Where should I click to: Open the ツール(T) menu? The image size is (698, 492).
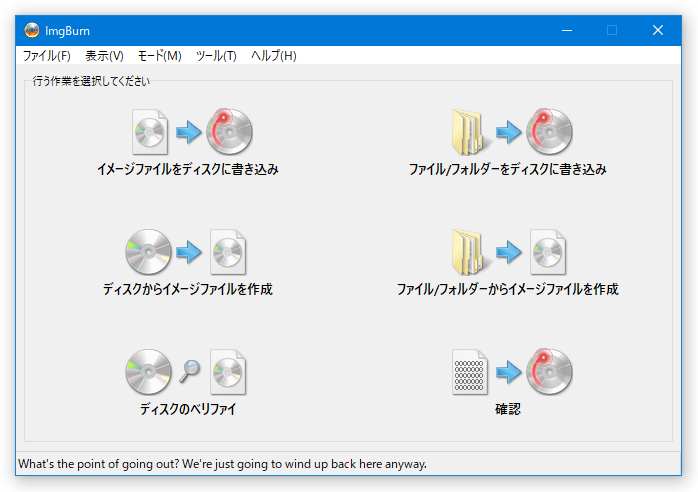pyautogui.click(x=216, y=56)
